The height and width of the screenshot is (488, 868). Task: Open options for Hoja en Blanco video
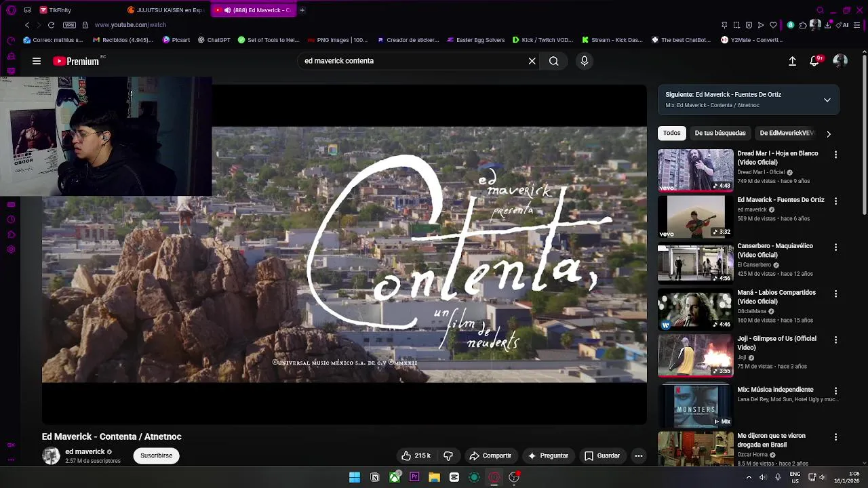pos(835,155)
